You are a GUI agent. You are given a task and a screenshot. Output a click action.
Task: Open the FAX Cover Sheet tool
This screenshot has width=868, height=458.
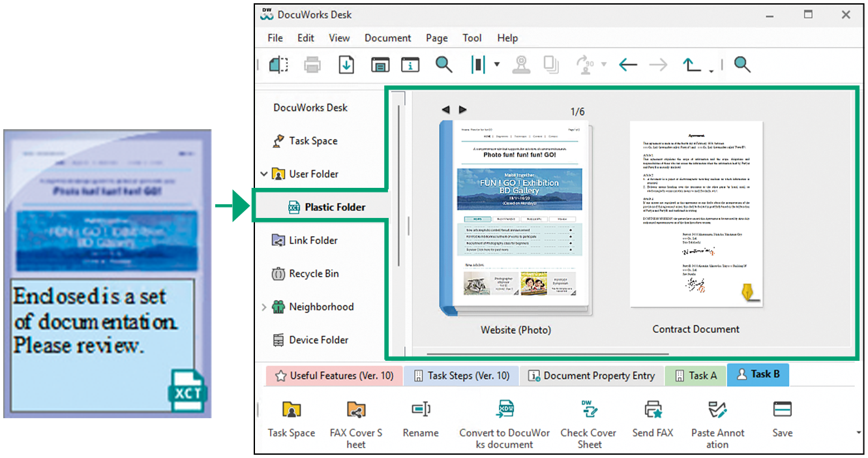[355, 409]
